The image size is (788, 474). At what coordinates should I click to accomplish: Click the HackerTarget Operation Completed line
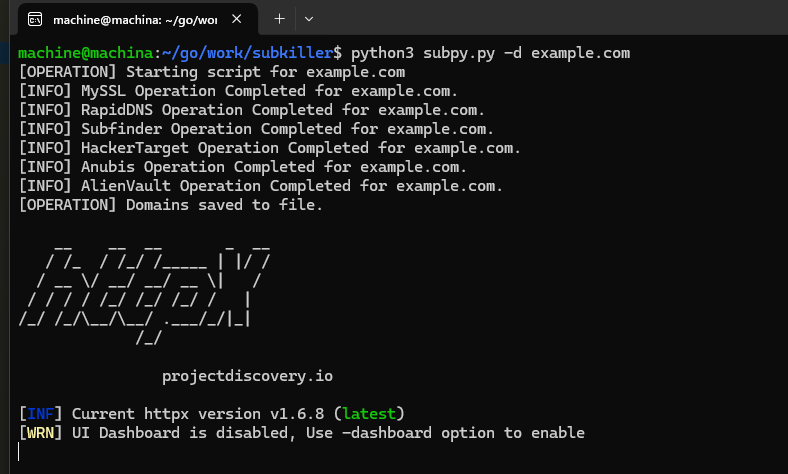tap(269, 148)
